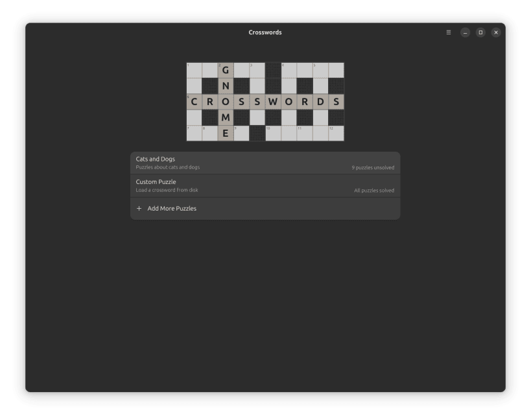Click the "9 puzzles unsolved" label
The height and width of the screenshot is (420, 531).
click(x=373, y=167)
